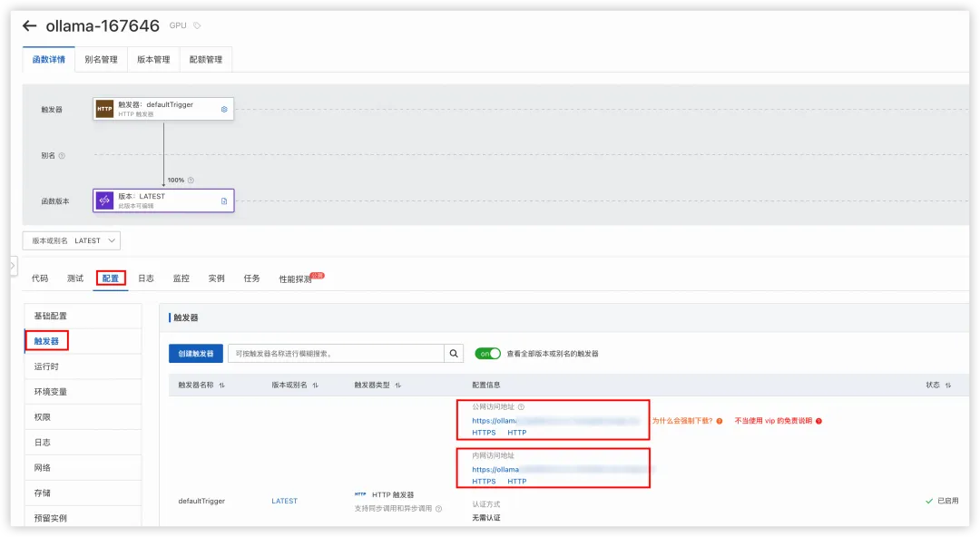
Task: Click the LATEST version purple code icon
Action: [x=104, y=200]
